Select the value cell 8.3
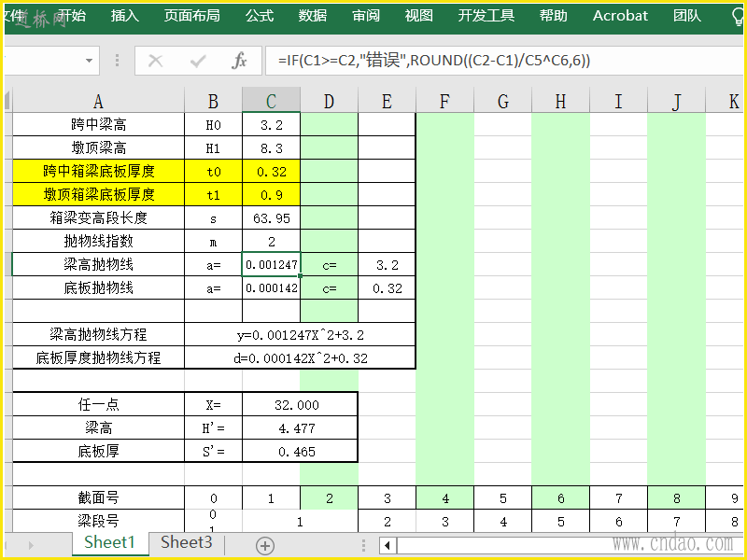 (271, 147)
